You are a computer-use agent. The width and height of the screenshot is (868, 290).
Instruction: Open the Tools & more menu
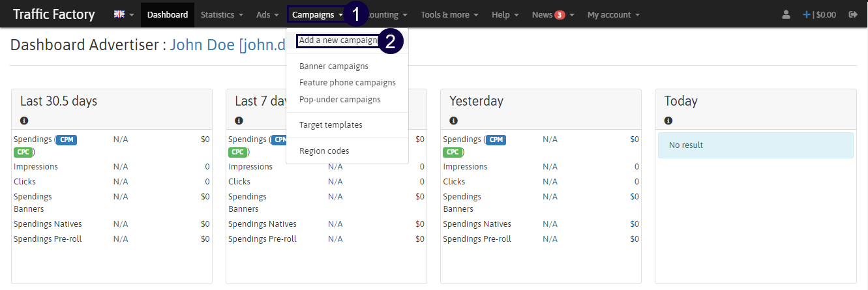(x=449, y=14)
